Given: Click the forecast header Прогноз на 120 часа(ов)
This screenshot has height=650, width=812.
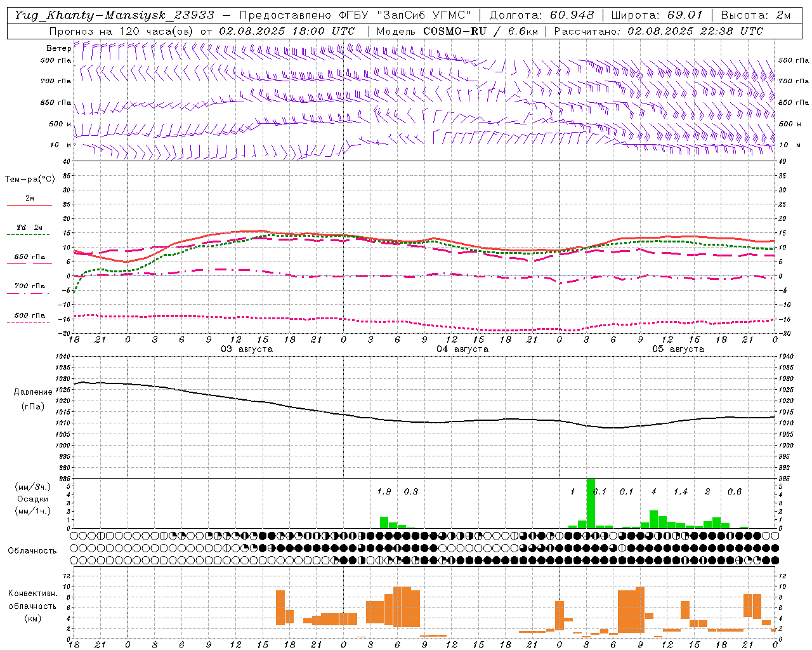Looking at the screenshot, I should pyautogui.click(x=122, y=31).
